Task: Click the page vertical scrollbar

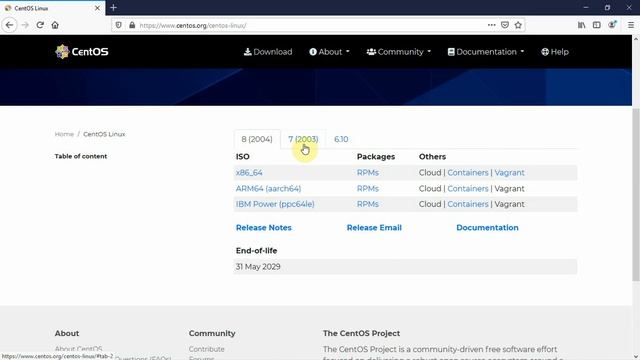Action: 636,194
